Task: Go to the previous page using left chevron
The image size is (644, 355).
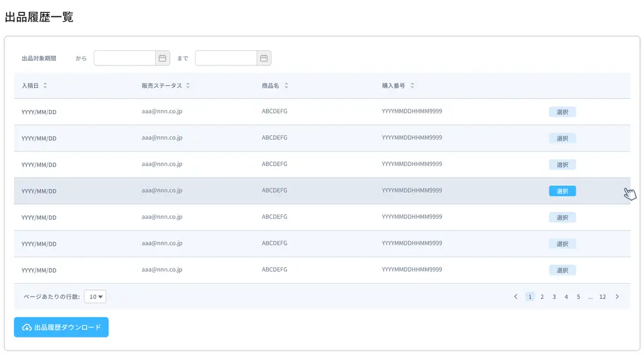Action: (516, 297)
